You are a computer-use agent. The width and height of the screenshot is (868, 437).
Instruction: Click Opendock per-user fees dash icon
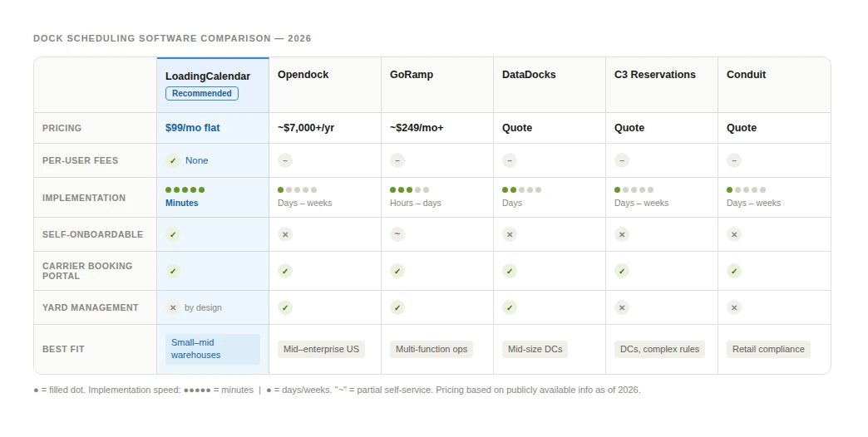[x=285, y=160]
